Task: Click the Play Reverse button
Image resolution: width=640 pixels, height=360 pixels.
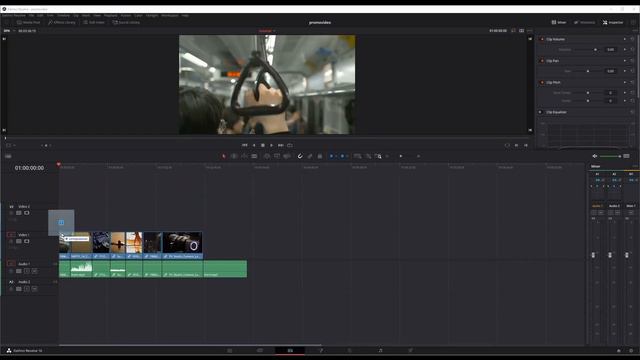Action: (x=254, y=145)
